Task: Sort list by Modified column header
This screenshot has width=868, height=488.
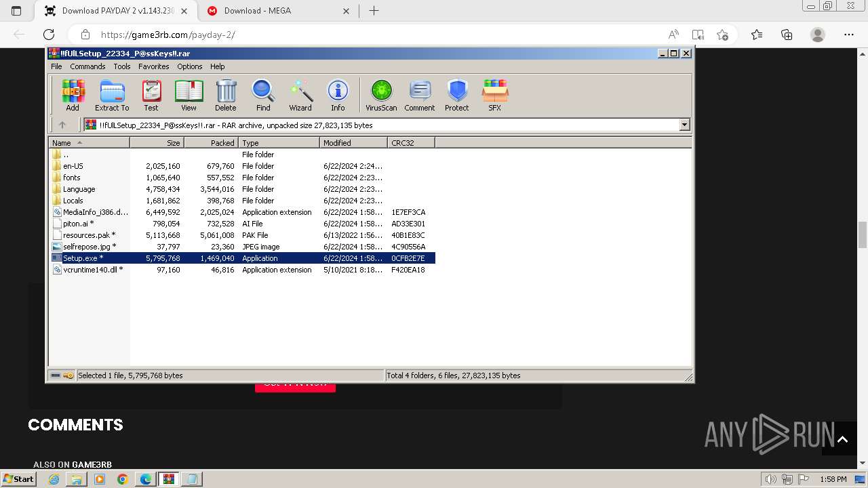Action: (353, 143)
